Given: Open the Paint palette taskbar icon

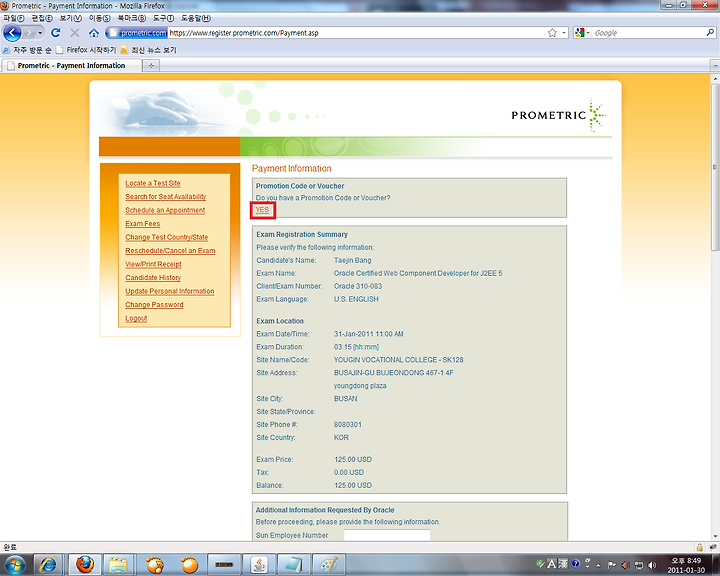Looking at the screenshot, I should click(x=328, y=565).
